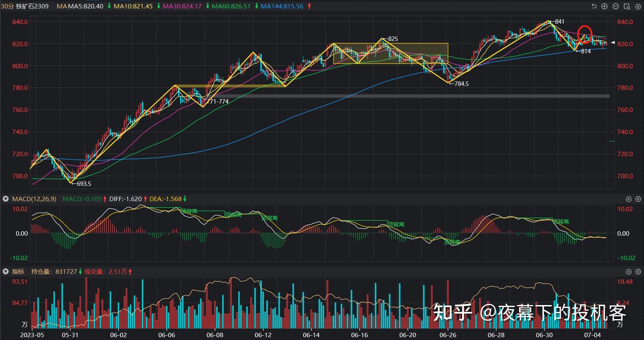Click the gray horizontal support band line
The image size is (644, 340).
point(402,96)
